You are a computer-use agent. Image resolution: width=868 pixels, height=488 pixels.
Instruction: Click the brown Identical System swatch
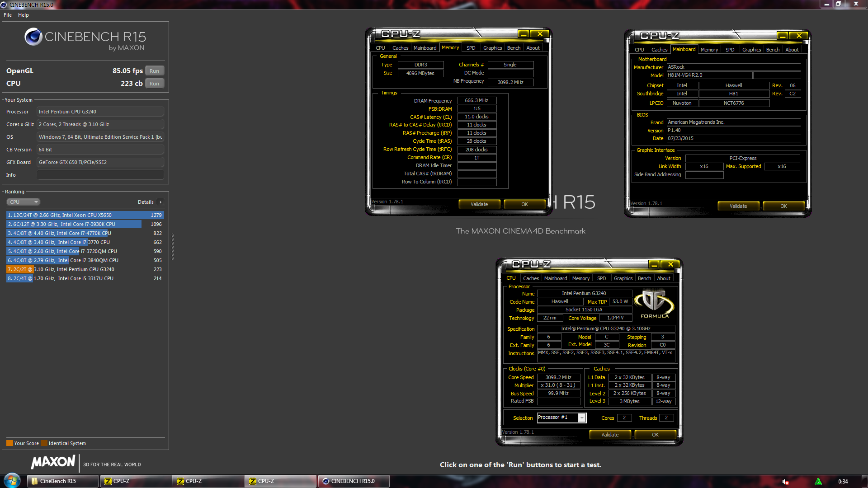coord(44,443)
